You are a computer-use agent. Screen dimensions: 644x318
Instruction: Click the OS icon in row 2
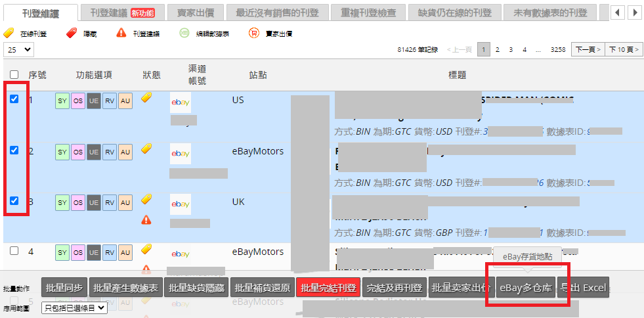point(78,152)
